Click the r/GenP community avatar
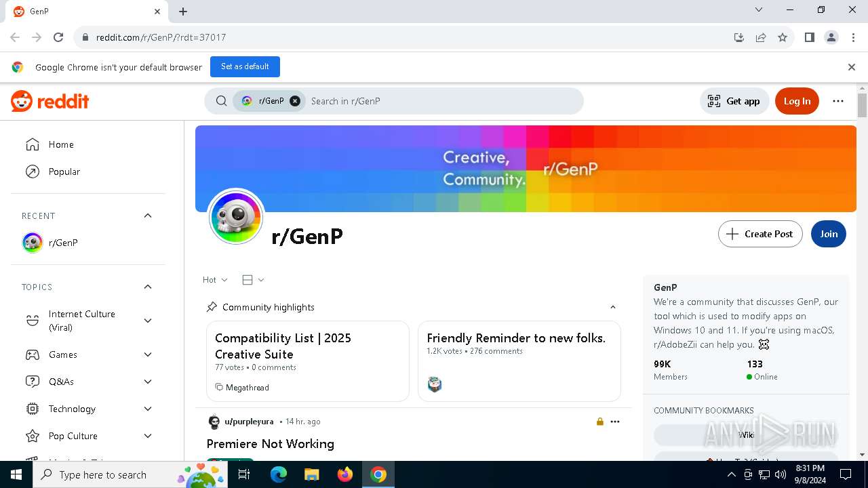Screen dimensions: 868x488 coord(236,217)
